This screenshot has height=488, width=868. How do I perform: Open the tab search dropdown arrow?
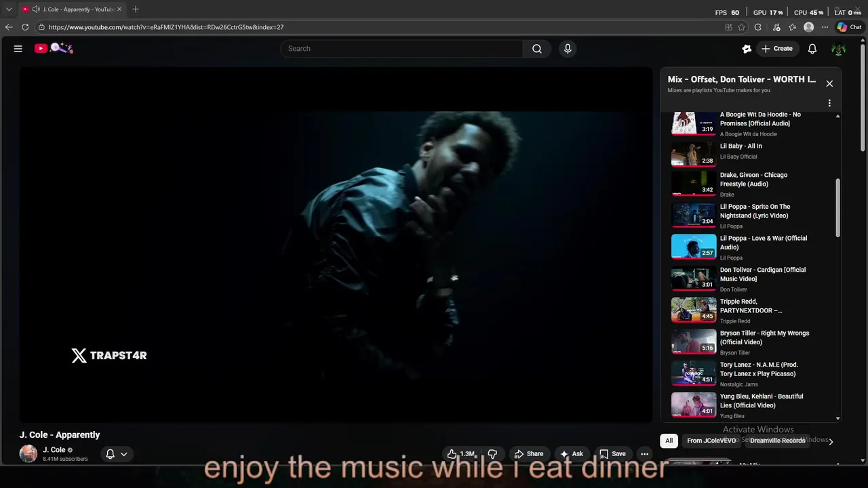coord(9,9)
